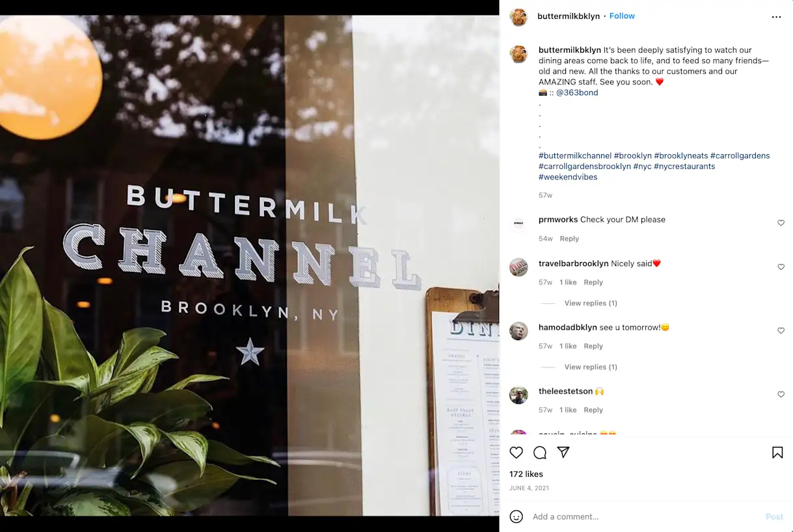
Task: Open buttermilkbklyn profile picture in header
Action: [518, 17]
